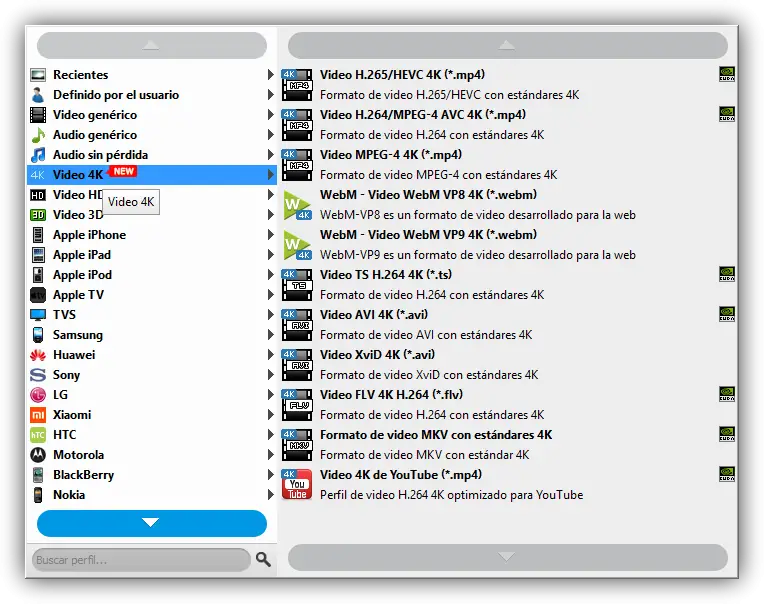Click the Samsung phone icon
Screen dimensions: 764x604
coord(38,335)
